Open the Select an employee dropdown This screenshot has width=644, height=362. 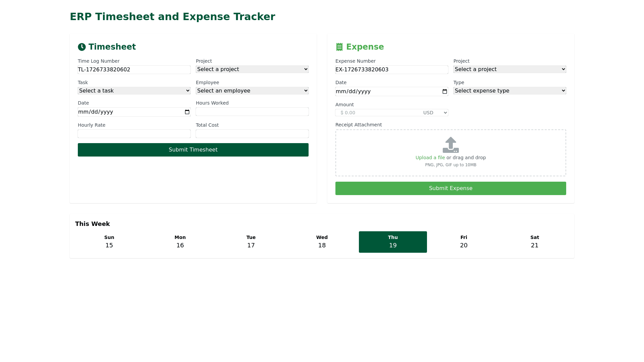click(x=252, y=91)
